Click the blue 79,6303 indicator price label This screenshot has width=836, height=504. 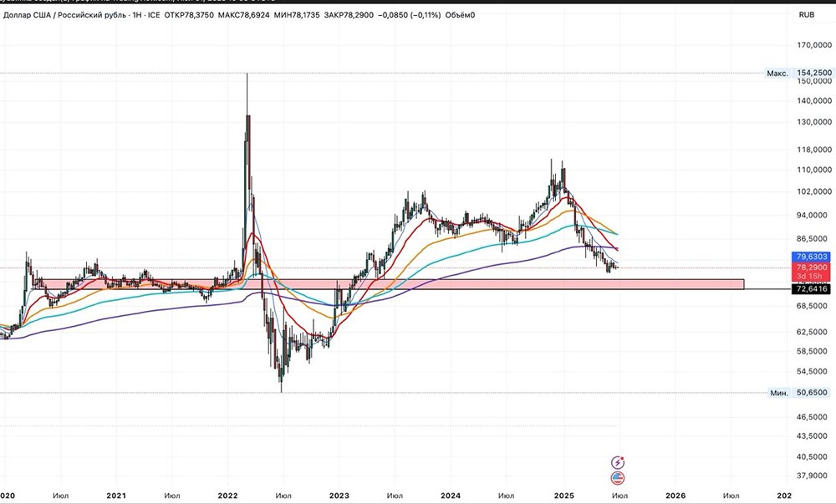point(812,257)
